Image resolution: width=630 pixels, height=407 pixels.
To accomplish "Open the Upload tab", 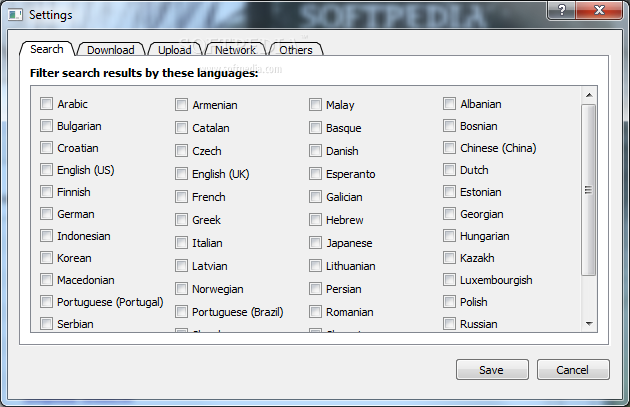I will click(x=175, y=50).
